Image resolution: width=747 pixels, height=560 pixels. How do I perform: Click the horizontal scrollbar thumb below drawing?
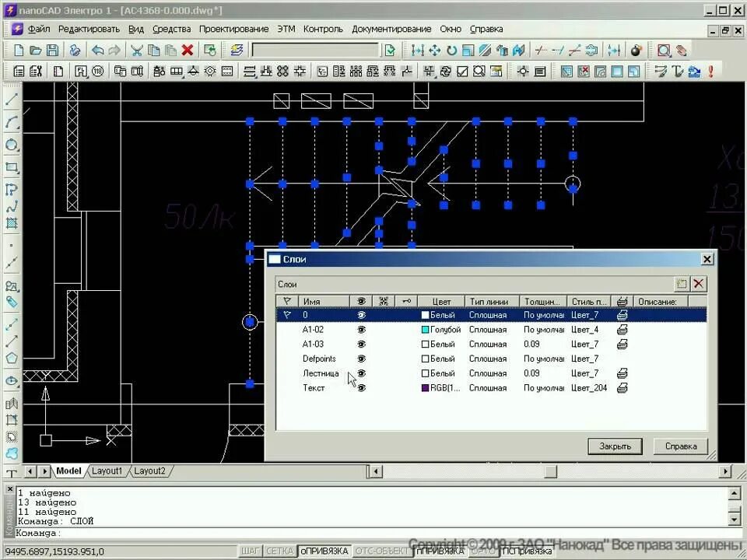pyautogui.click(x=550, y=471)
